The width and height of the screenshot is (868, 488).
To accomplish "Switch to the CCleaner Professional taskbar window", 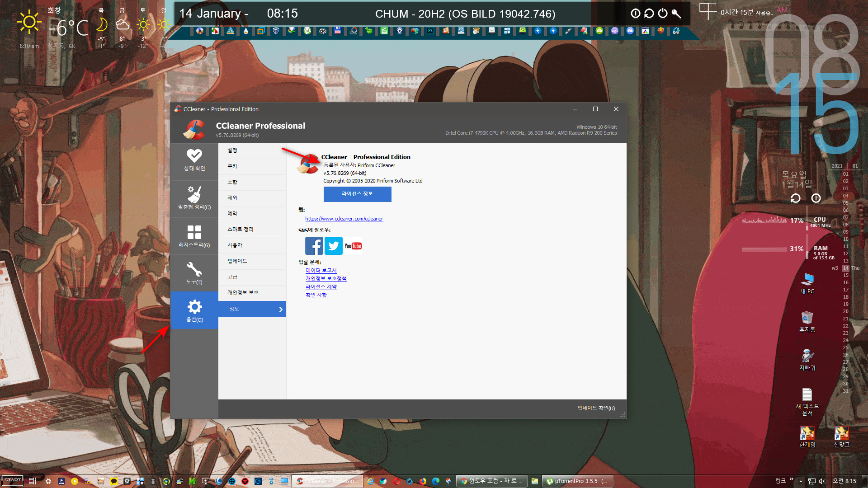I will (327, 481).
